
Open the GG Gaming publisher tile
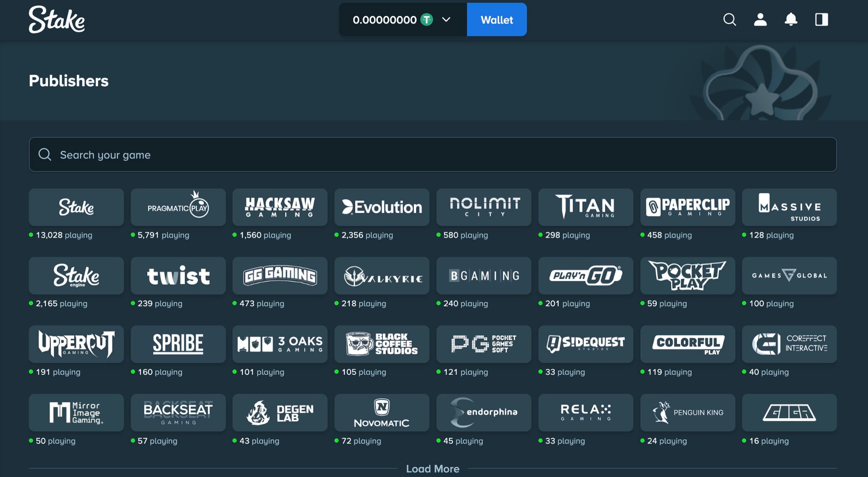click(x=280, y=276)
